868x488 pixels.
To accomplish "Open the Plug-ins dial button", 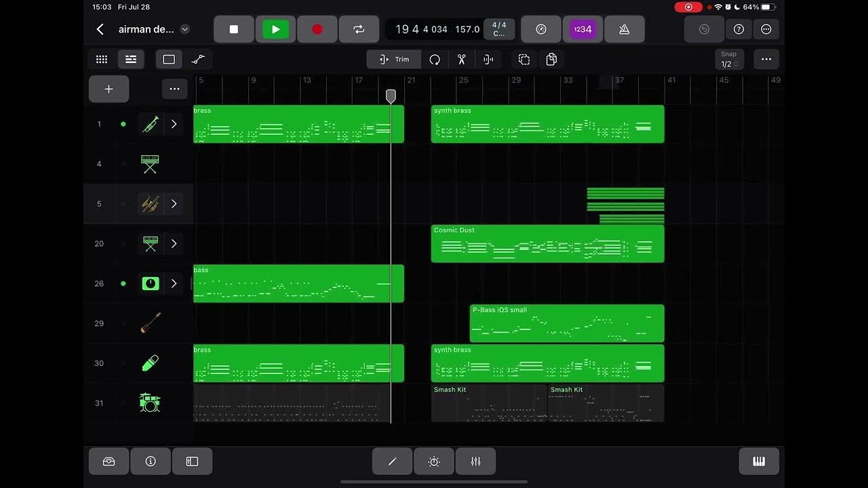I will point(434,462).
